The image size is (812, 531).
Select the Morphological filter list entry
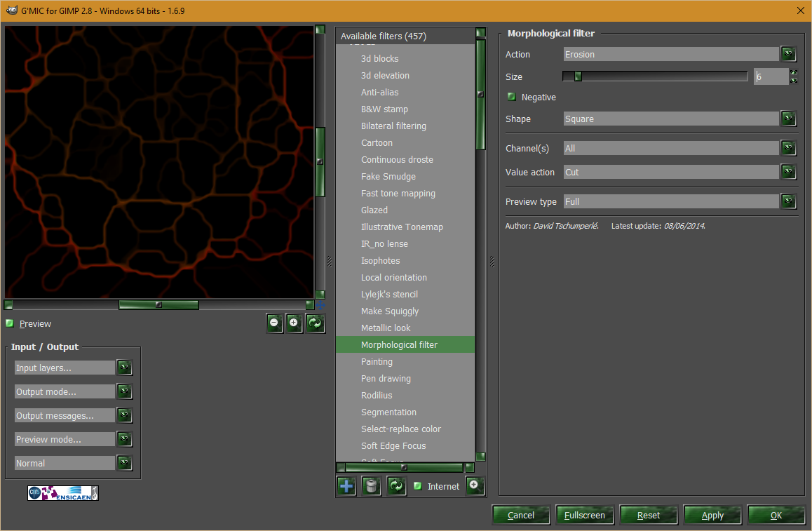pyautogui.click(x=405, y=344)
